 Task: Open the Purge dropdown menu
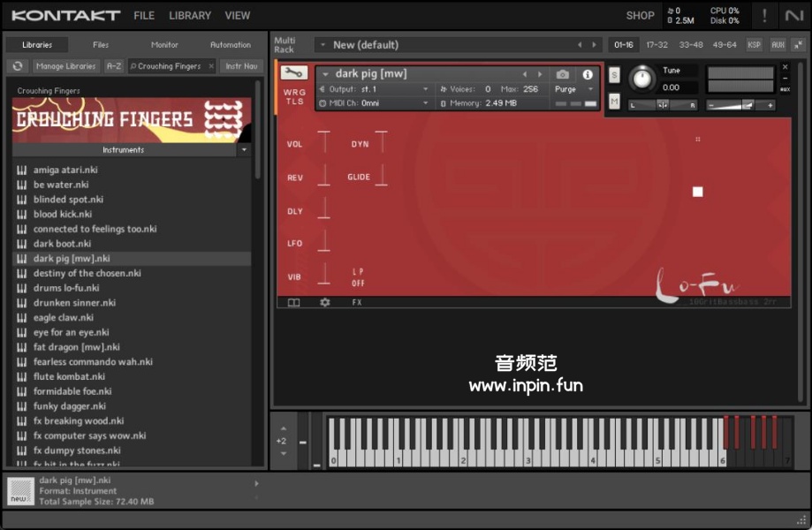[574, 89]
